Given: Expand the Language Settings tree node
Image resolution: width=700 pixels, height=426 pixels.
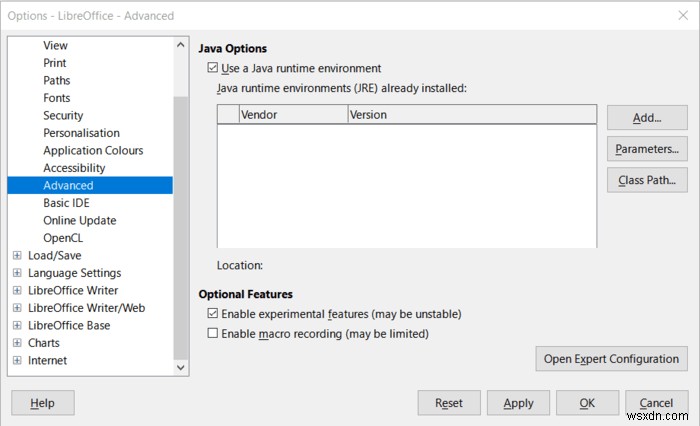Looking at the screenshot, I should pyautogui.click(x=17, y=273).
